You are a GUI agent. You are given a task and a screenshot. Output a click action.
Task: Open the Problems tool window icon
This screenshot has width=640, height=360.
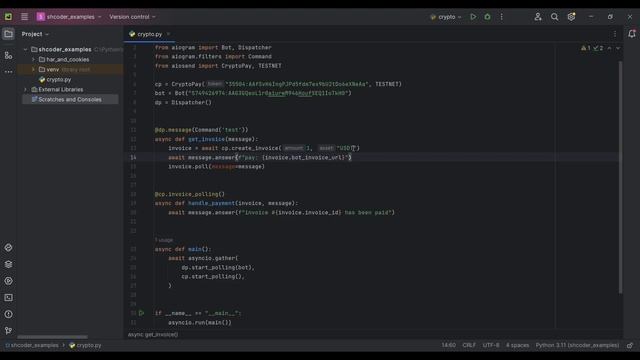click(8, 314)
